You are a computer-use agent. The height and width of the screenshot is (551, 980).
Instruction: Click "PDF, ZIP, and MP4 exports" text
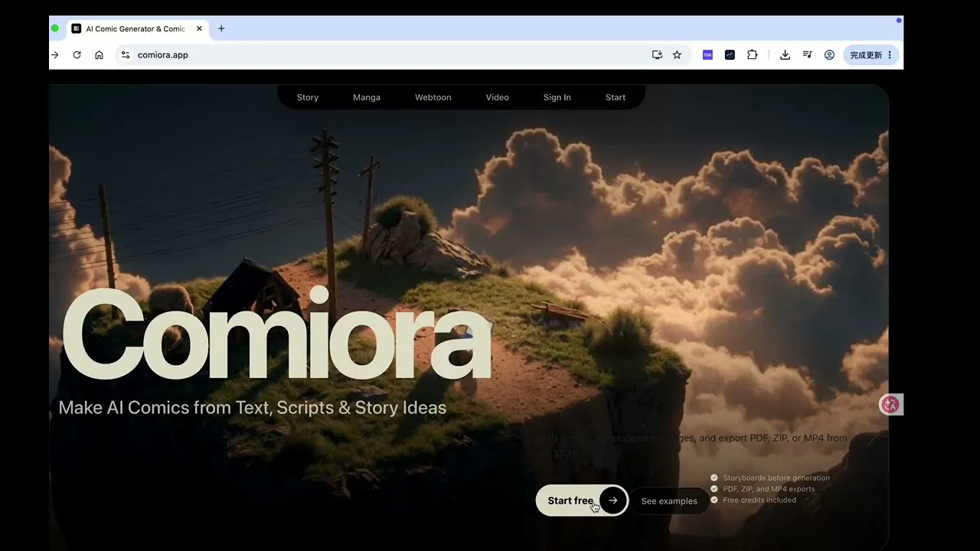click(769, 489)
